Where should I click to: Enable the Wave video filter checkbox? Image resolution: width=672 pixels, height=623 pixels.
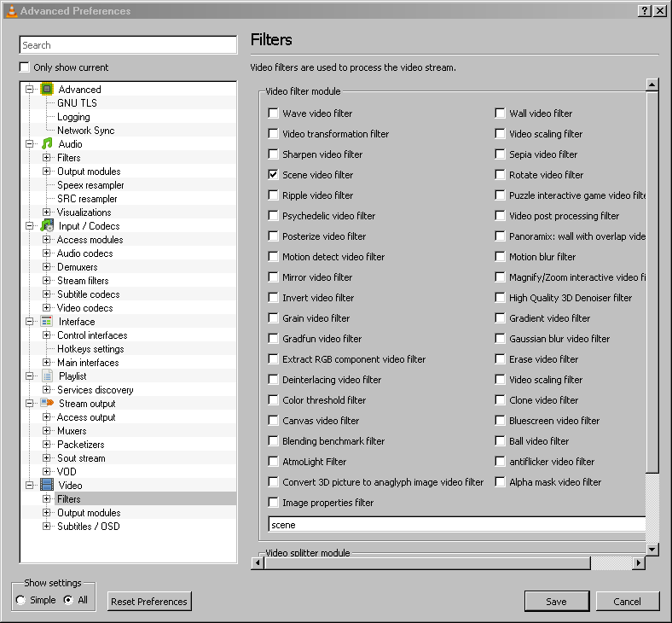click(x=273, y=114)
